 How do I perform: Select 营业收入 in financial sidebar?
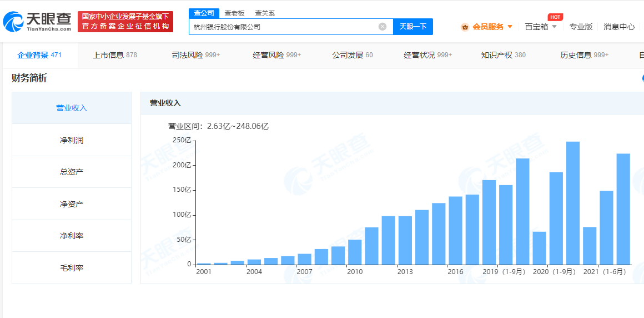coord(72,108)
